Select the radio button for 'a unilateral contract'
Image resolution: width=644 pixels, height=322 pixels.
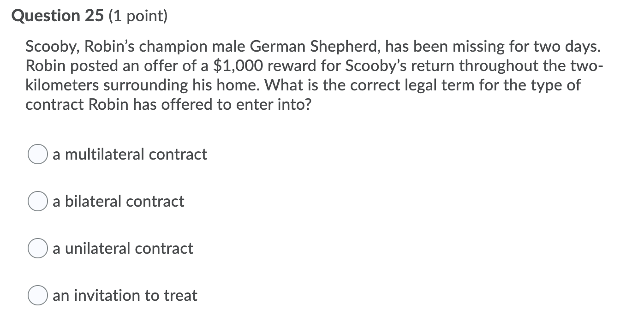38,248
